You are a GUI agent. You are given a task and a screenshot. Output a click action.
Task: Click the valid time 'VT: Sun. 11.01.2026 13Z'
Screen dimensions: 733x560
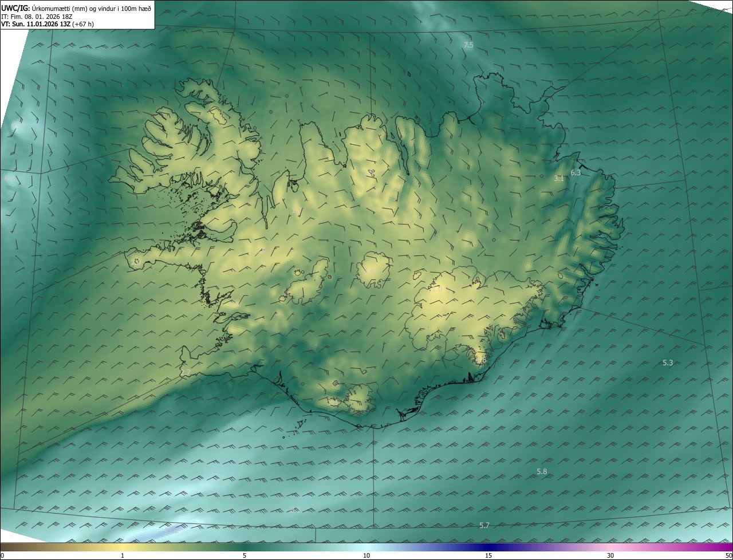click(36, 24)
